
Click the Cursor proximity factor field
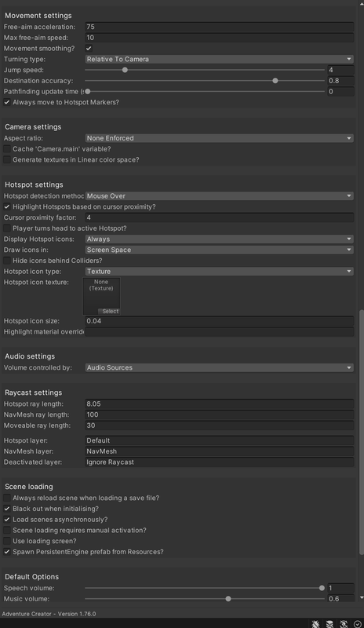point(219,217)
